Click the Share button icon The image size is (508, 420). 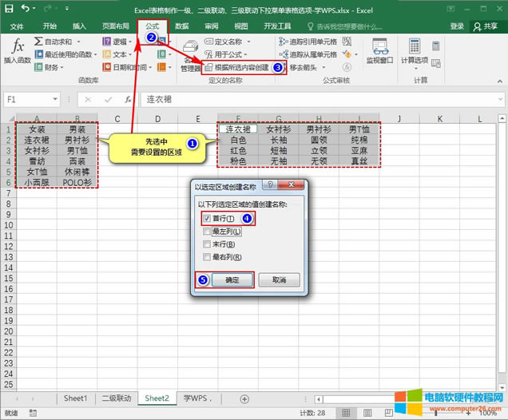tap(484, 26)
